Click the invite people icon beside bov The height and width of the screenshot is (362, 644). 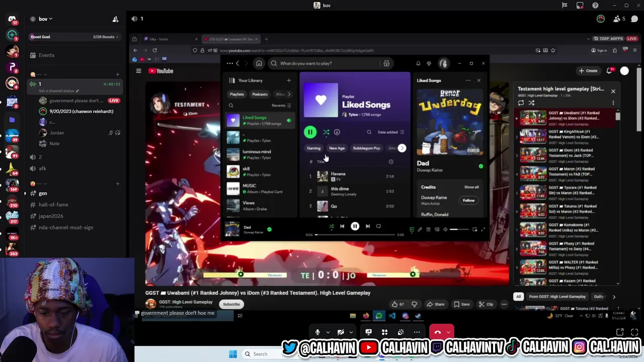click(x=115, y=19)
